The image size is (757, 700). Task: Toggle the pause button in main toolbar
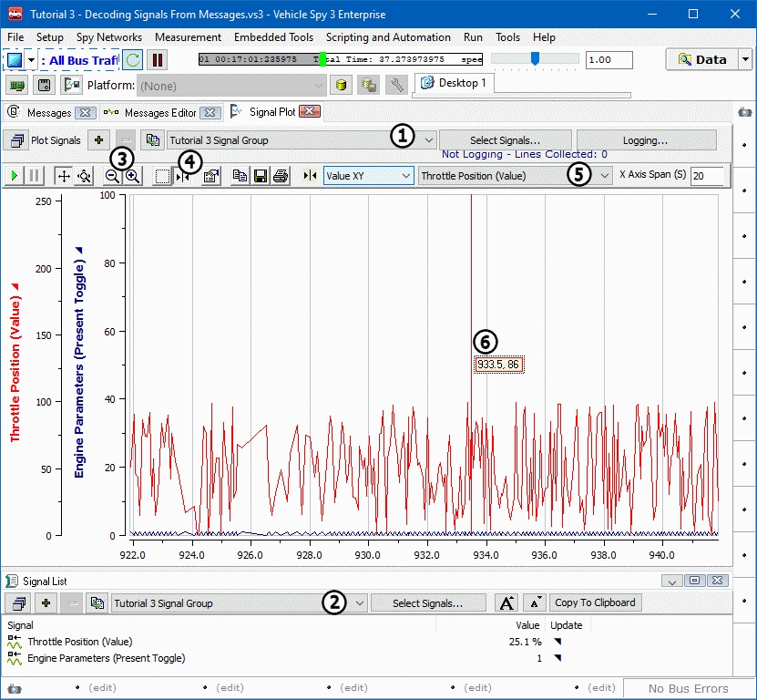pos(157,60)
